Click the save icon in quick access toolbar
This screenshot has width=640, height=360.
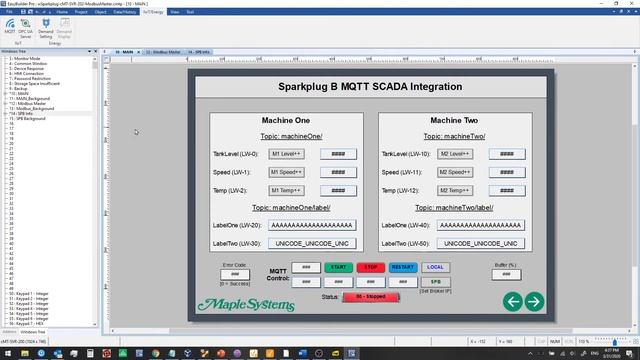[23, 12]
